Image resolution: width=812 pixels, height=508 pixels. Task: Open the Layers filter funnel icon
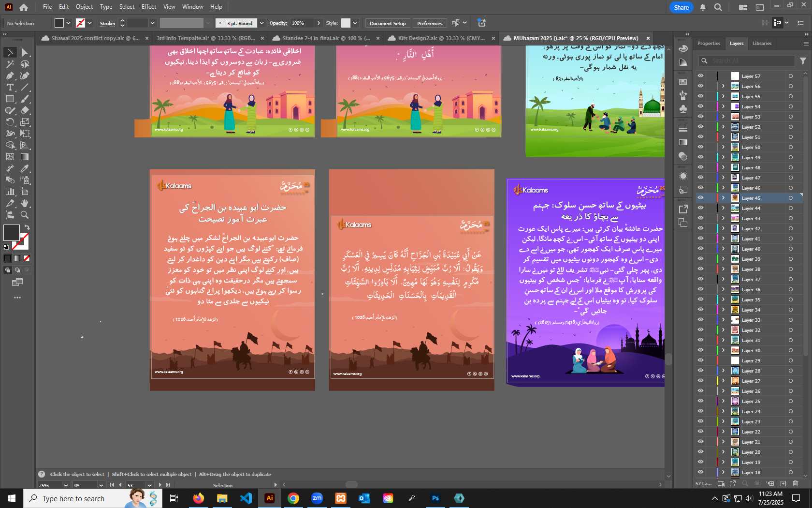(803, 61)
